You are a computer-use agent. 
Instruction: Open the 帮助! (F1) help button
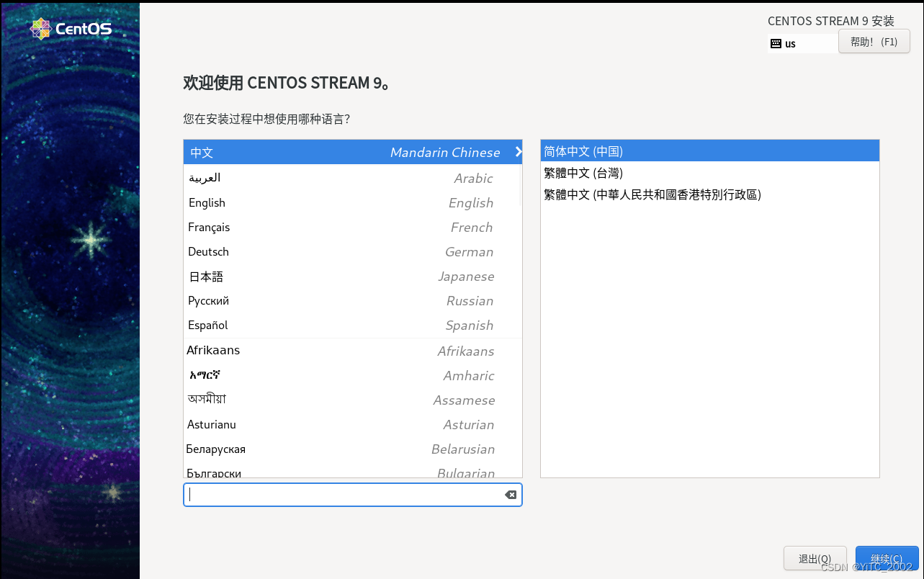[874, 42]
